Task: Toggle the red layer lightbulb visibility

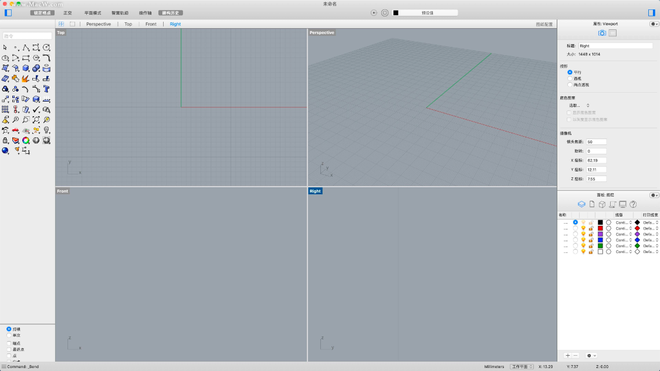Action: tap(583, 228)
